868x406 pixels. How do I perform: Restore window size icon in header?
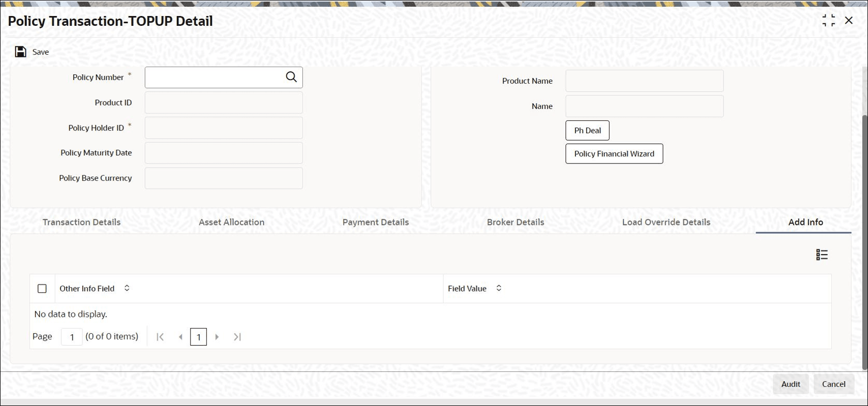[828, 21]
